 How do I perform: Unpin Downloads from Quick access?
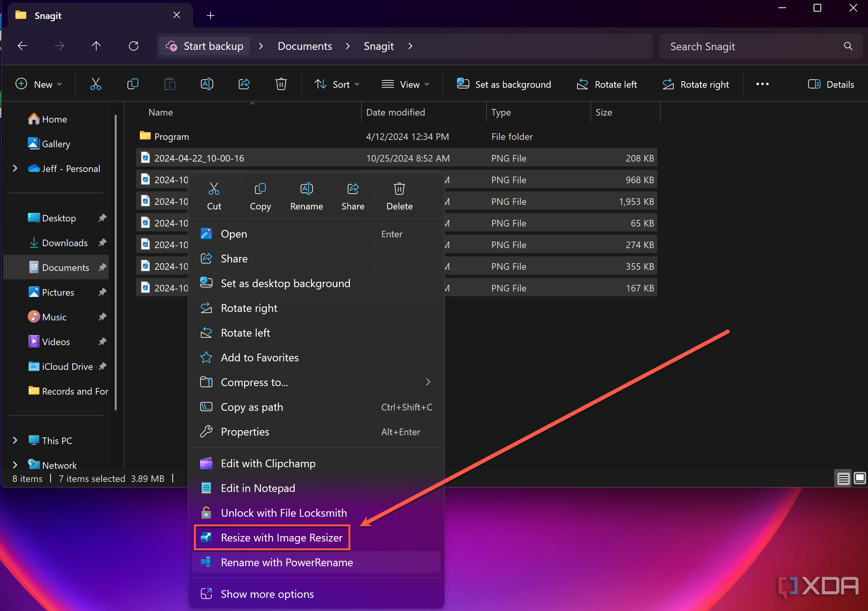[x=102, y=243]
